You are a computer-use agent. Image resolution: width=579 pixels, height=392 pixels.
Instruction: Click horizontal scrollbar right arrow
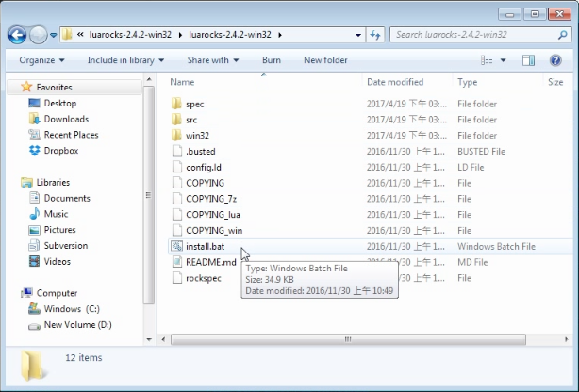[567, 339]
